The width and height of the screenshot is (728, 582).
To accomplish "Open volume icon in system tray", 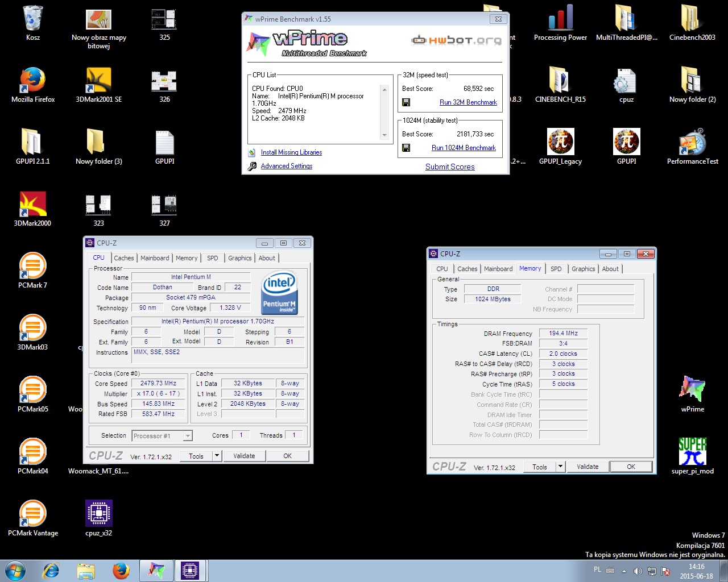I will pos(638,571).
